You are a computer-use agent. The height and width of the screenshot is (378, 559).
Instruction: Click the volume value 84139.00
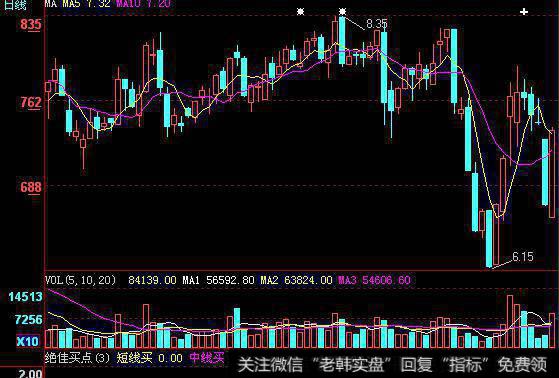152,280
